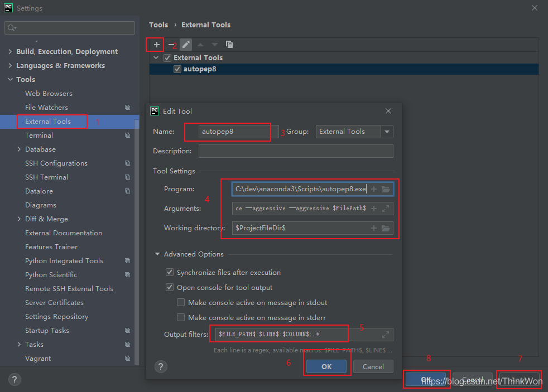Select Terminal in settings tree
The width and height of the screenshot is (548, 392).
[39, 135]
